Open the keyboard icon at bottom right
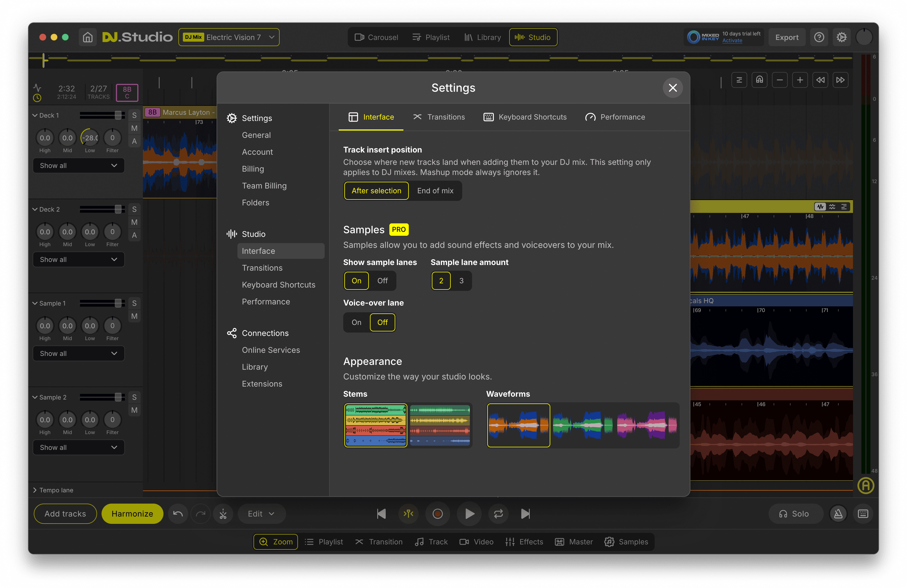 pos(863,514)
